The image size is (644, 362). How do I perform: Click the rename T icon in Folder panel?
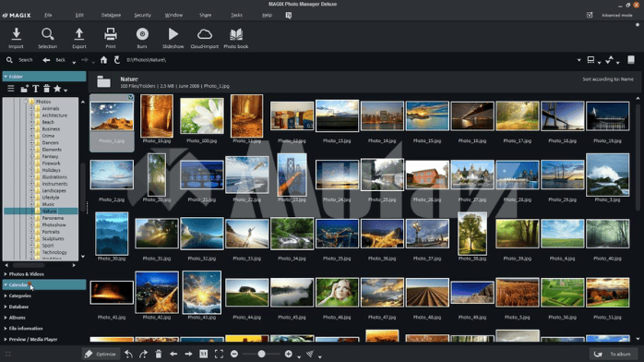click(x=36, y=89)
